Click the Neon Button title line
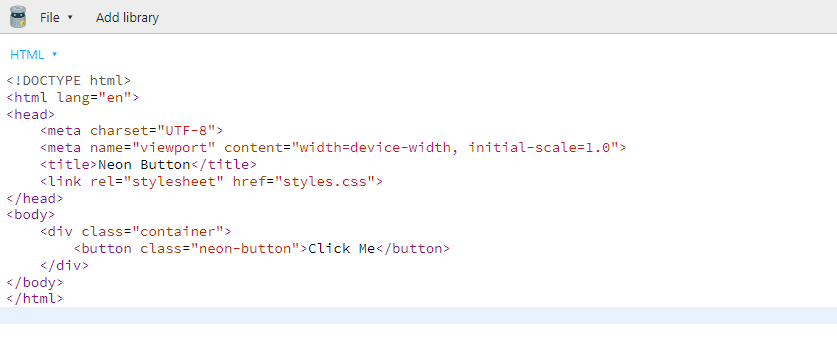 148,164
